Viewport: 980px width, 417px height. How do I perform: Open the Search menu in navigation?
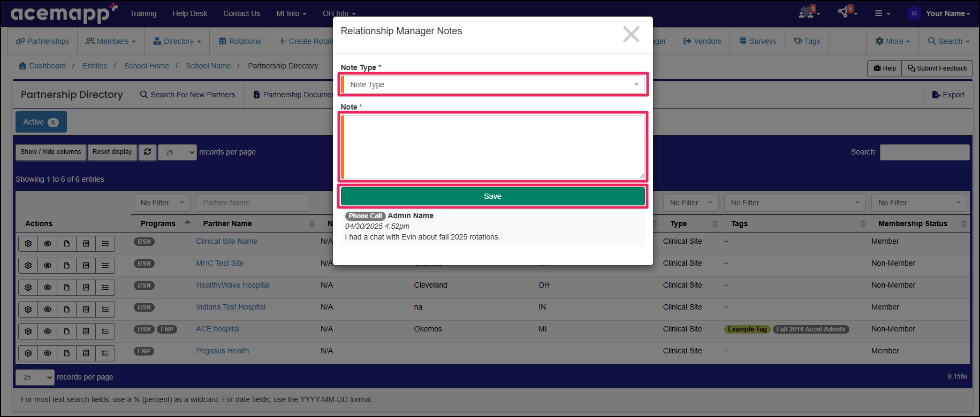[x=948, y=41]
